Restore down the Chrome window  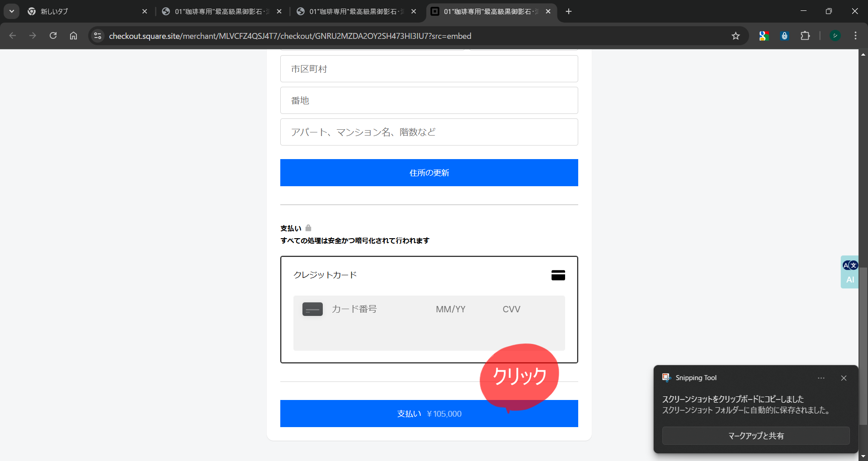[x=829, y=11]
